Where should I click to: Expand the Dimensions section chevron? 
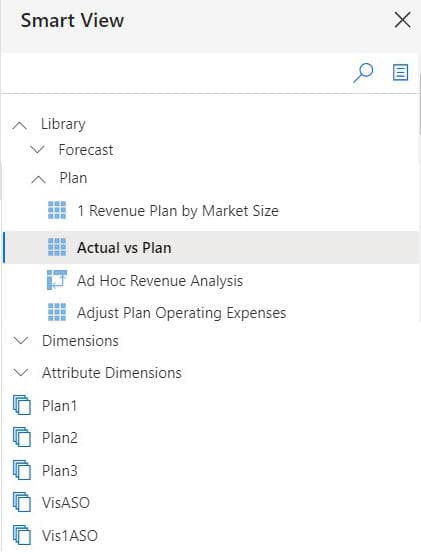(21, 341)
